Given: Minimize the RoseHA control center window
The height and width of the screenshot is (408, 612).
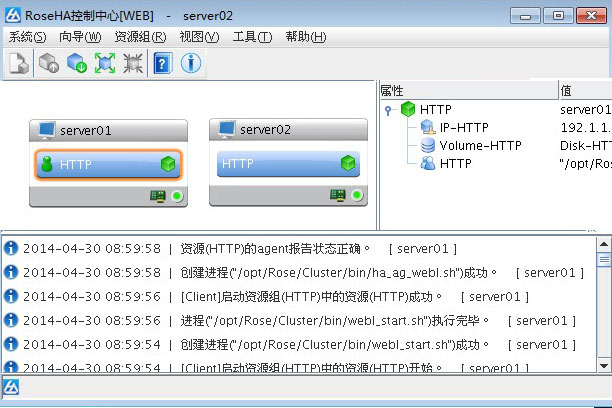Looking at the screenshot, I should click(525, 16).
